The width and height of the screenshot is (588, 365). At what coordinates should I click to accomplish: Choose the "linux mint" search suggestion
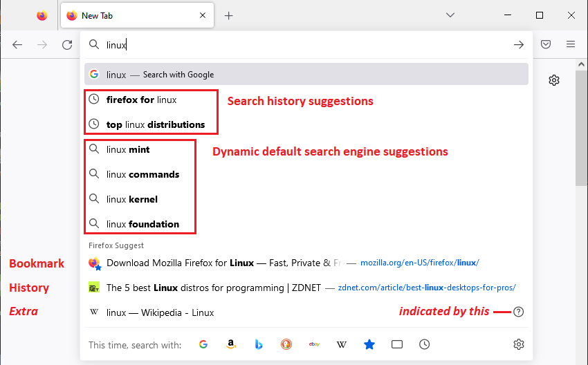click(128, 149)
